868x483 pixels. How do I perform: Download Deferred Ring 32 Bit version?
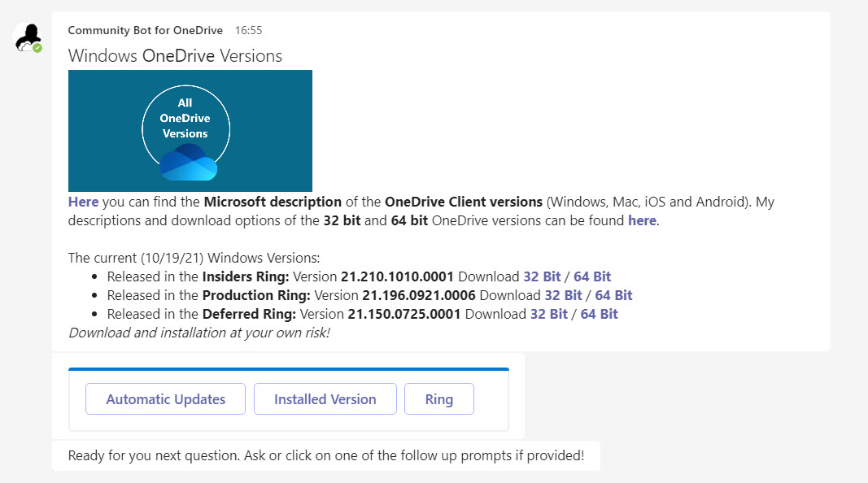click(x=549, y=314)
